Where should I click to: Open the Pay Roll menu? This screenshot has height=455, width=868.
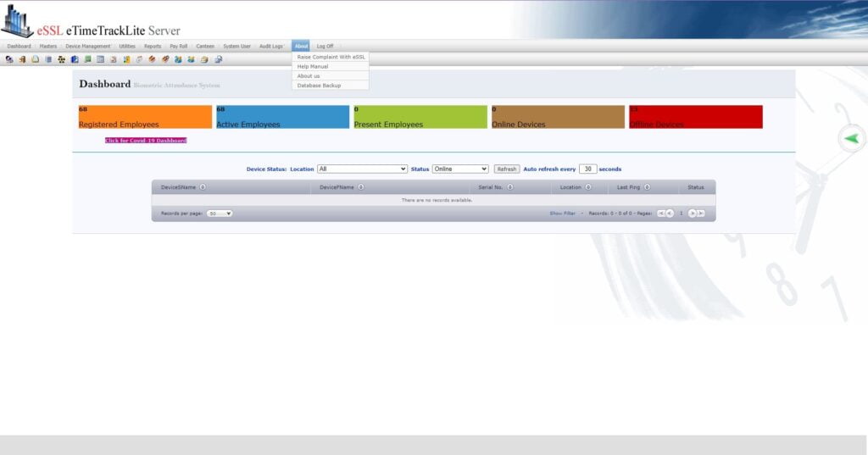click(x=178, y=46)
